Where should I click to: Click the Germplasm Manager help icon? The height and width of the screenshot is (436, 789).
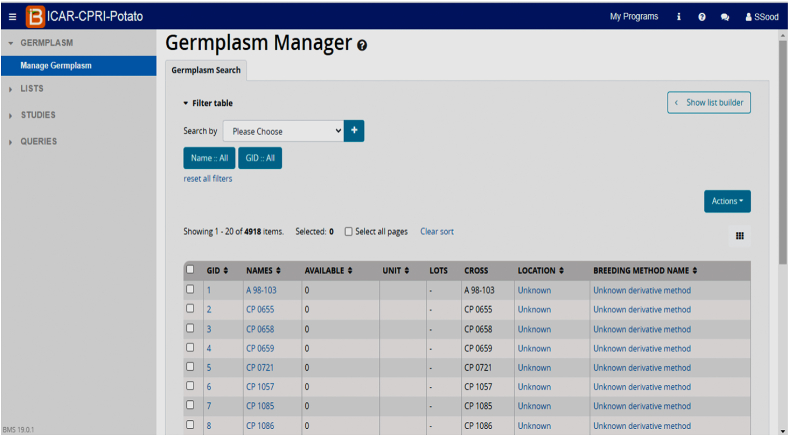click(x=361, y=45)
